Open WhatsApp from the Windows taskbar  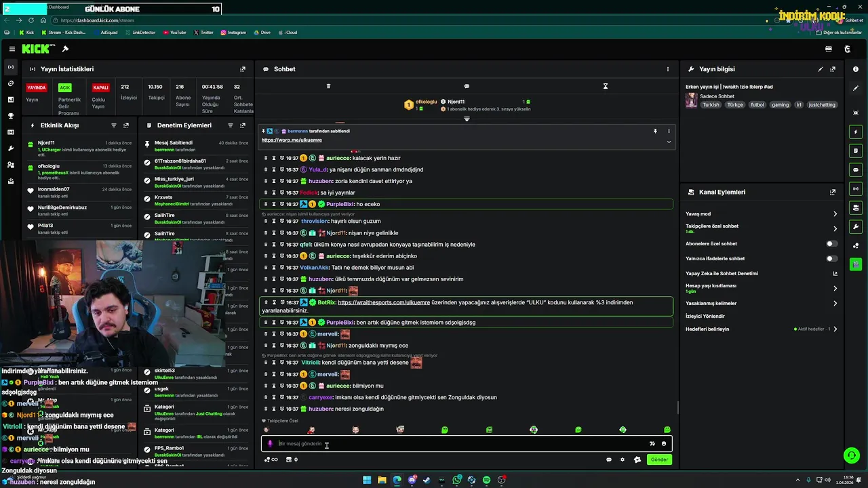click(x=457, y=480)
